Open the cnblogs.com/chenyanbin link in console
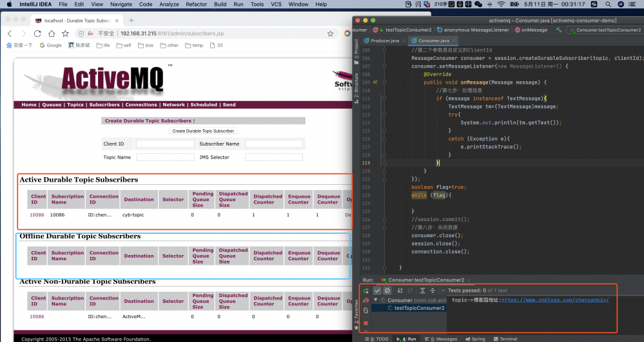This screenshot has height=342, width=644. pos(555,300)
